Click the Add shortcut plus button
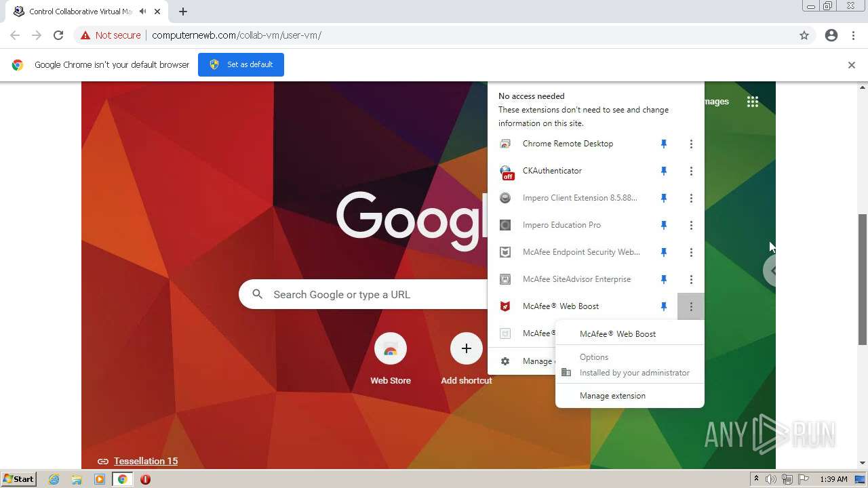Viewport: 868px width, 488px height. click(467, 348)
